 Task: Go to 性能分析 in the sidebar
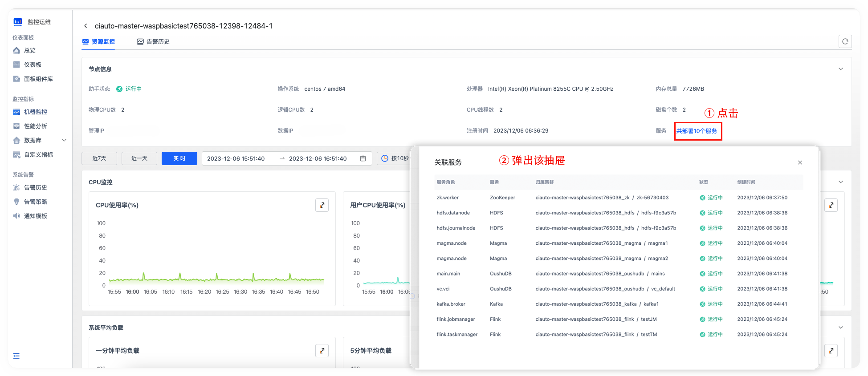[x=36, y=126]
